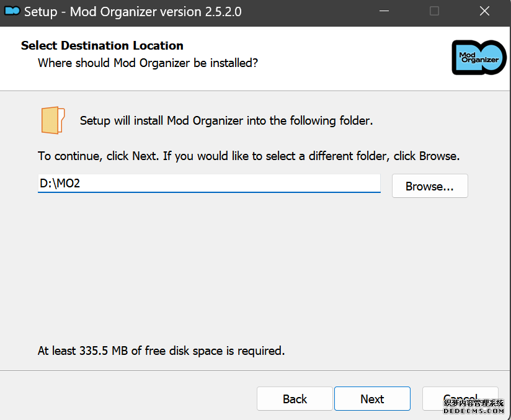Click the DEDECMS.COM watermark text
Viewport: 511px width, 420px height.
coord(474,411)
